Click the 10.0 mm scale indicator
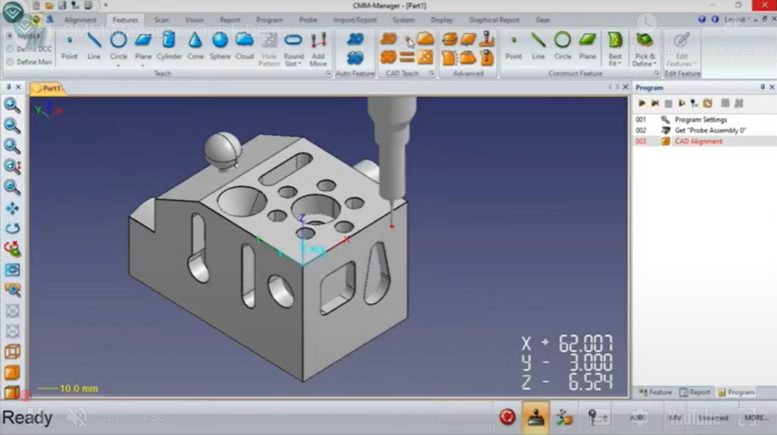The image size is (777, 435). pyautogui.click(x=67, y=388)
